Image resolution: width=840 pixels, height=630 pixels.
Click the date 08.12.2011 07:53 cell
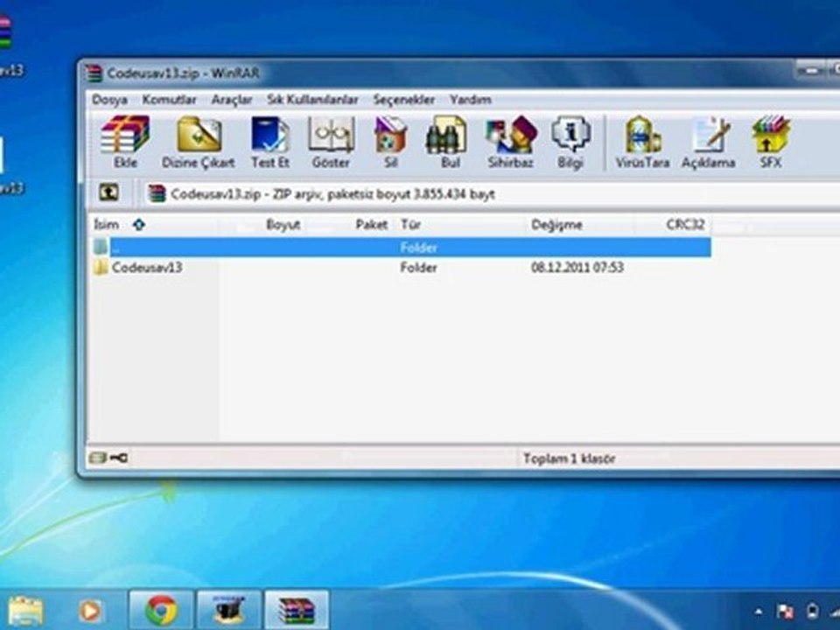click(577, 268)
